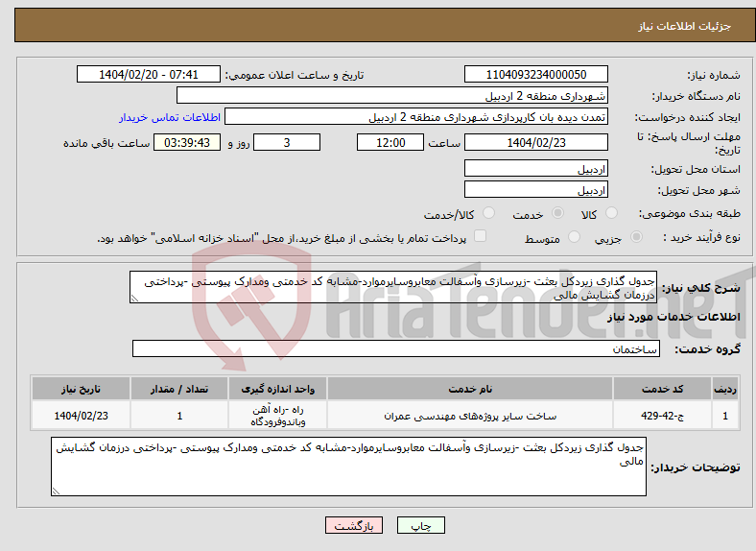Select the جزیی purchase type radio
756x551 pixels.
point(636,237)
